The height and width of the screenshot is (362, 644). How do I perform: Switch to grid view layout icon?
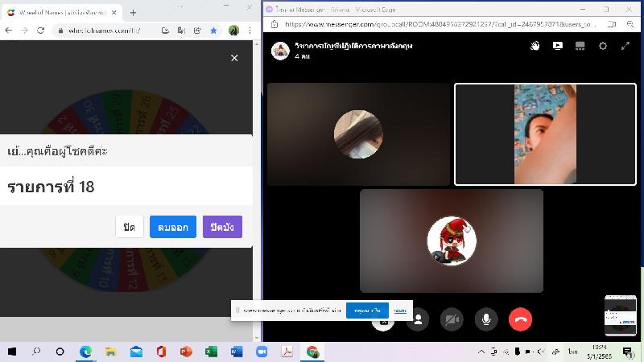point(580,47)
